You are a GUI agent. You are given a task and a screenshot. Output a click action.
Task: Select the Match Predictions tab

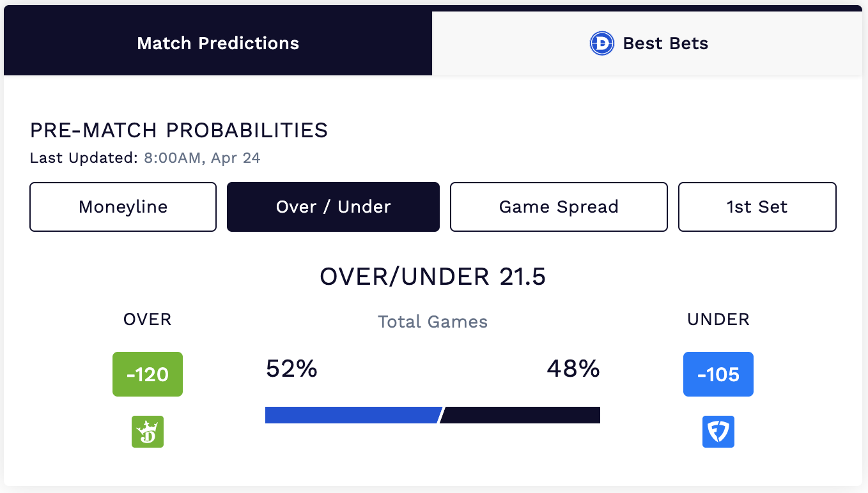point(217,43)
